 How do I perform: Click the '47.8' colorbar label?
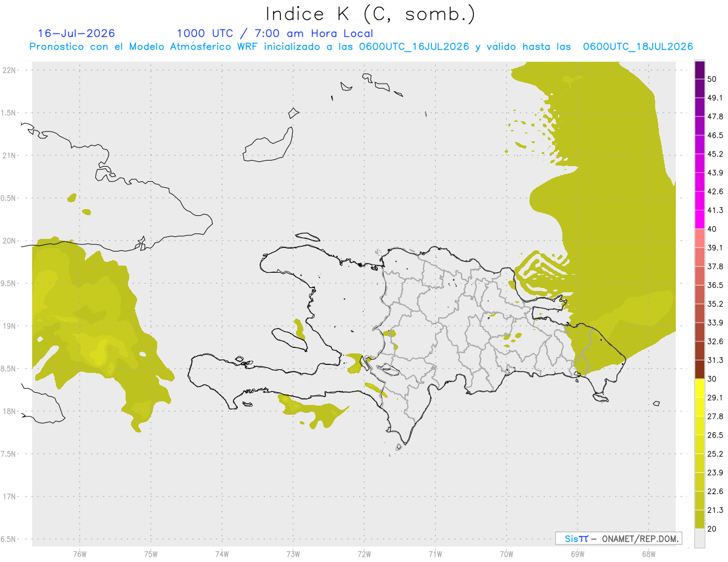(715, 117)
